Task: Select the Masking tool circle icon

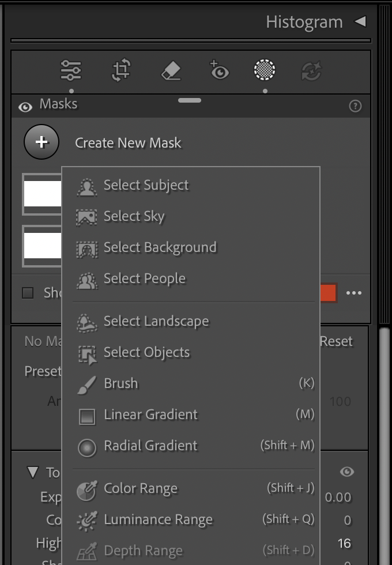Action: click(265, 70)
